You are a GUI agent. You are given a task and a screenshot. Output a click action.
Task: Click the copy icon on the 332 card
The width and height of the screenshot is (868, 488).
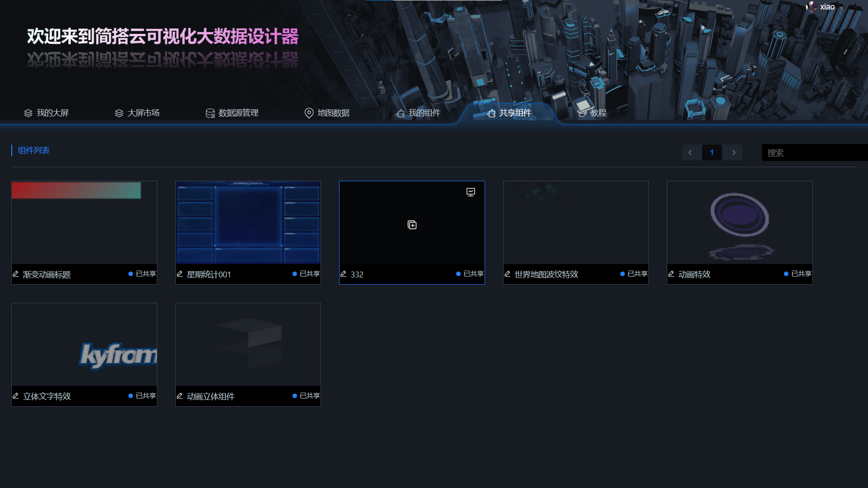(412, 225)
